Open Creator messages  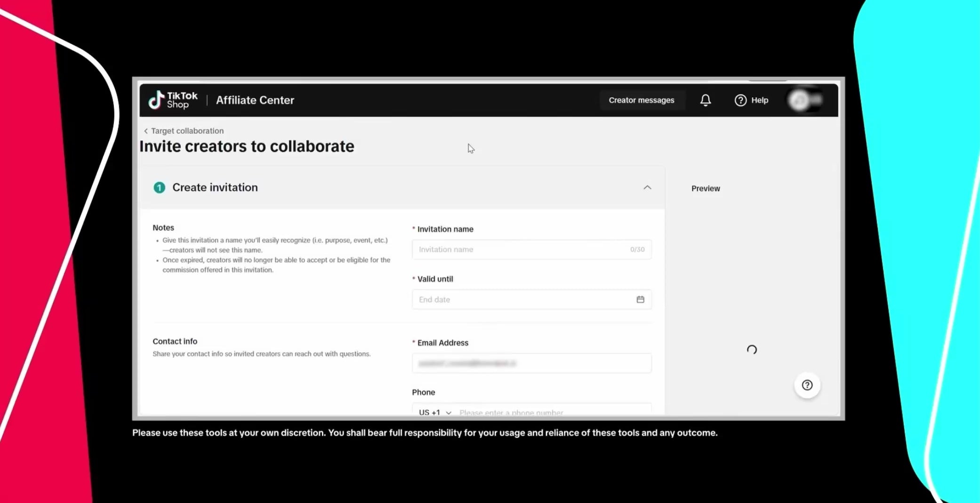pos(641,100)
